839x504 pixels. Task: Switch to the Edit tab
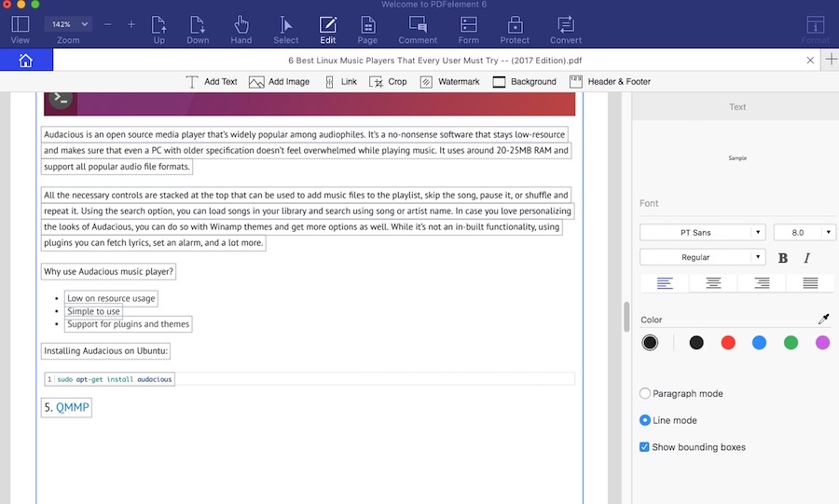click(x=328, y=30)
